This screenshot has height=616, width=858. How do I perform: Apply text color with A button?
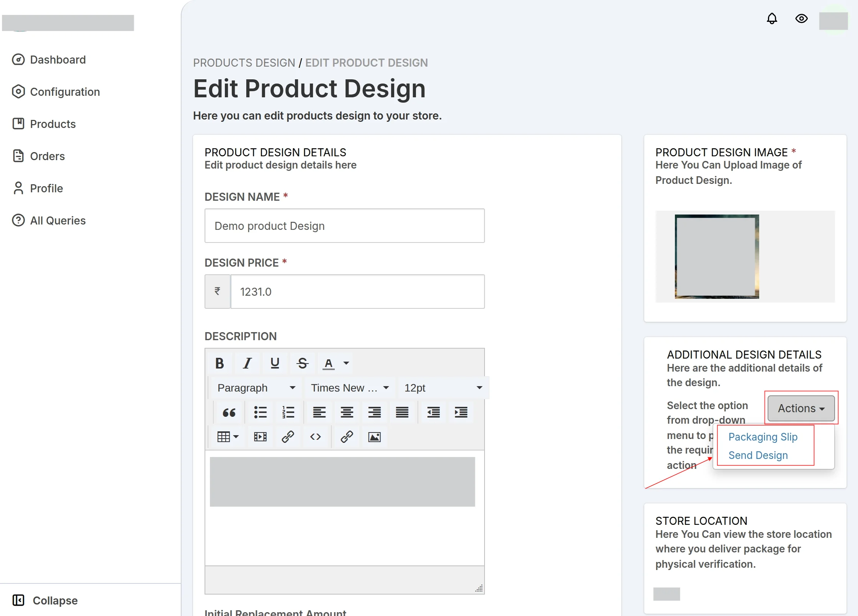pos(329,363)
